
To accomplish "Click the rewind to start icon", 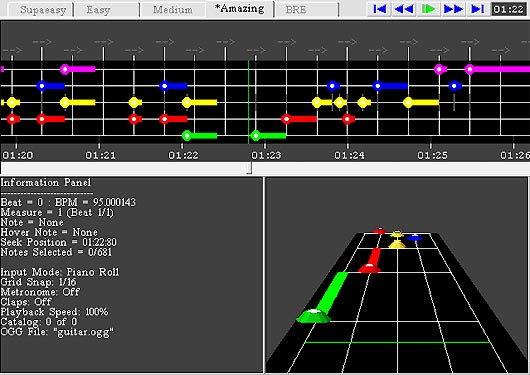I will [379, 9].
